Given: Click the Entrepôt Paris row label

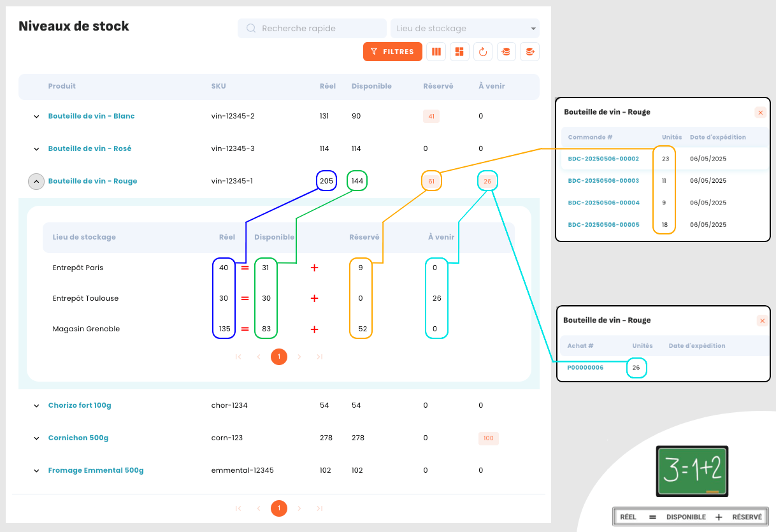Looking at the screenshot, I should tap(78, 268).
